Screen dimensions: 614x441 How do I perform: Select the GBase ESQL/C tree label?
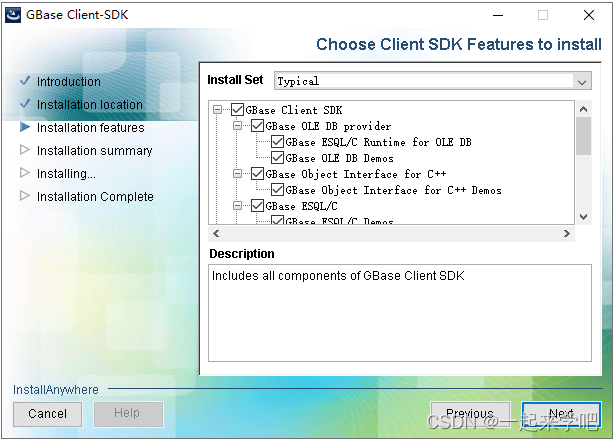(301, 206)
